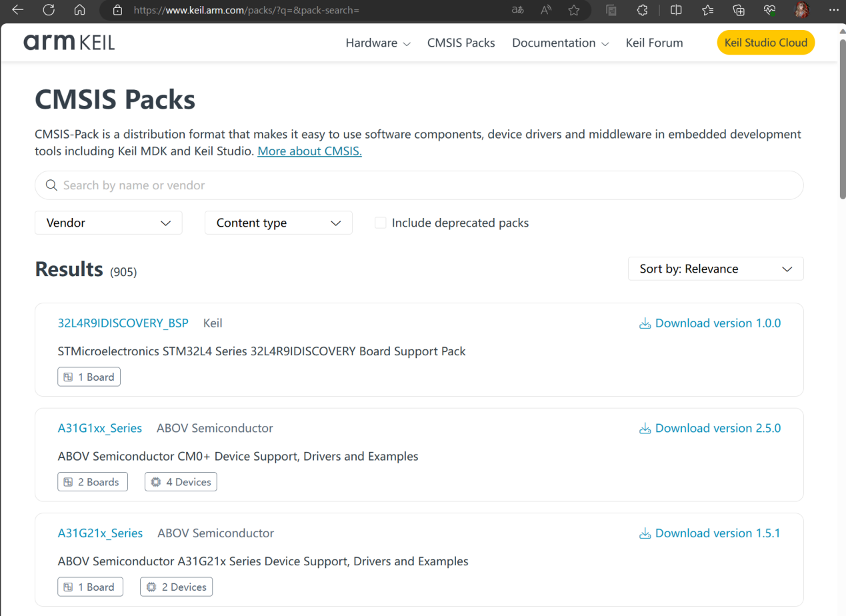
Task: Expand the Vendor filter dropdown
Action: pos(109,223)
